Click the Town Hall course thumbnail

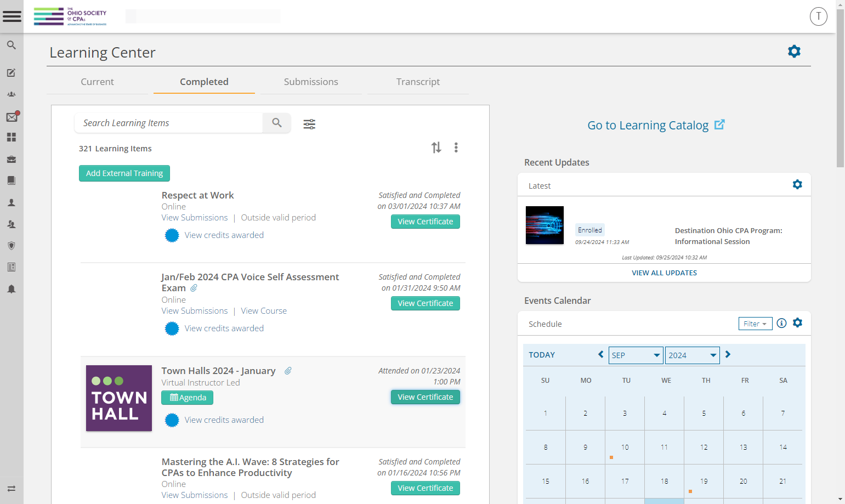tap(119, 398)
